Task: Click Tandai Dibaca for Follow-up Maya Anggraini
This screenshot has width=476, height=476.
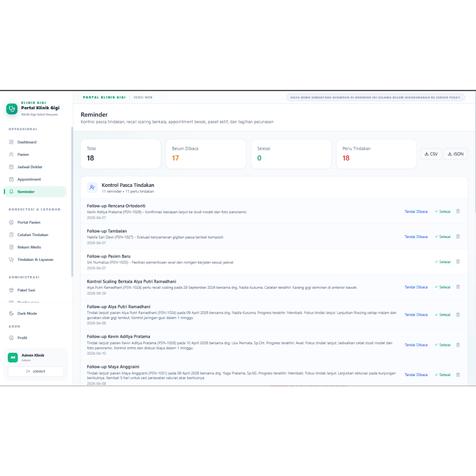Action: (x=416, y=375)
